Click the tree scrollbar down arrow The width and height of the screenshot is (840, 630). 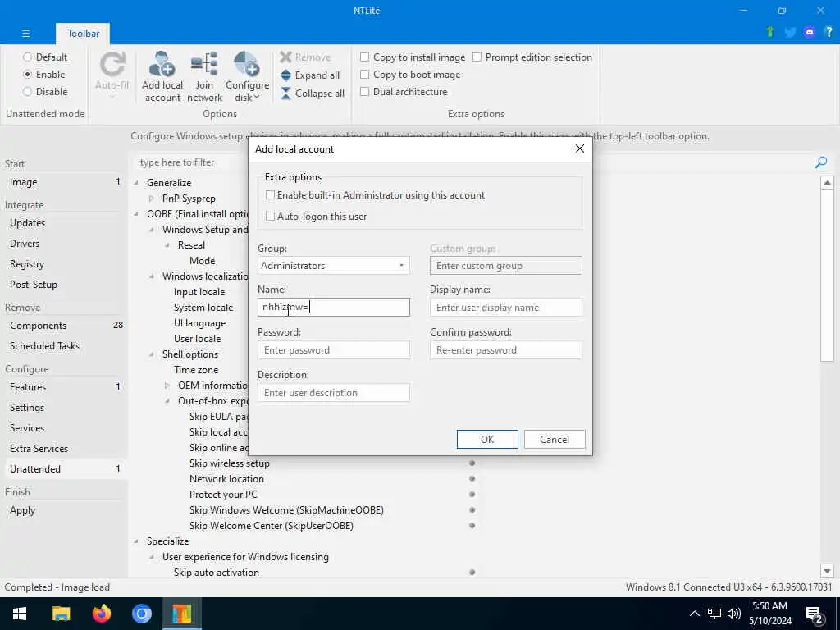point(827,571)
